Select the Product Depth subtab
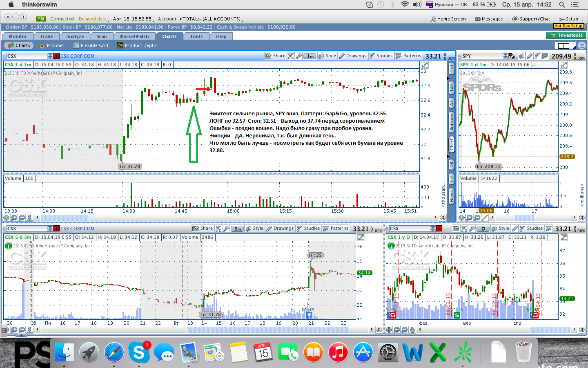588x368 pixels. 137,45
